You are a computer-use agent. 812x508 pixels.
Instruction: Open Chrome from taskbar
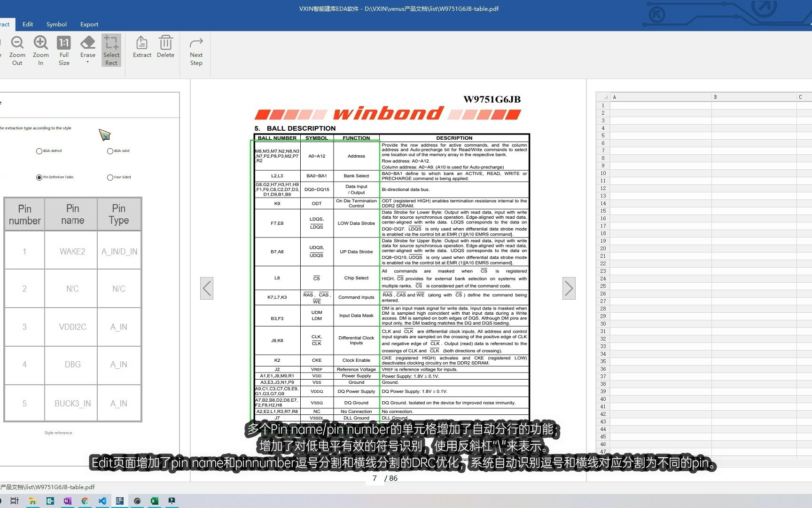tap(85, 501)
